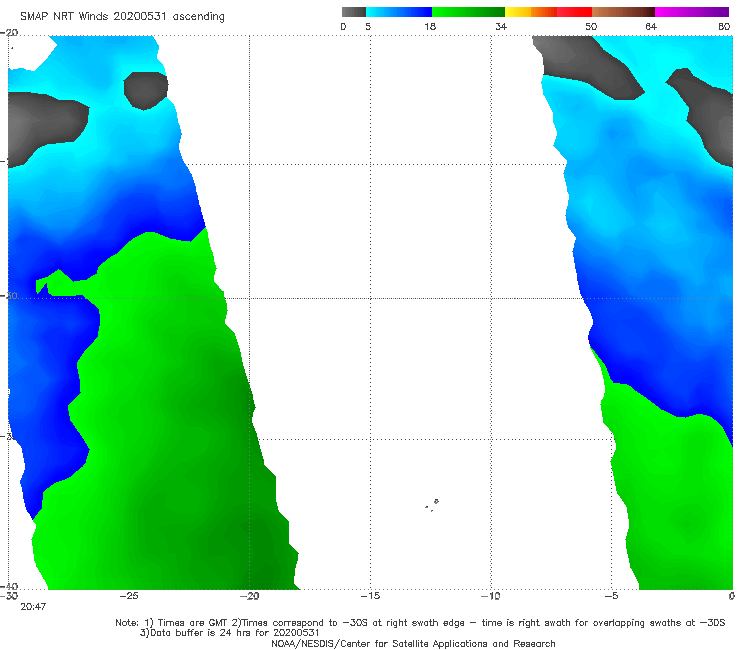Click the 'SMAP NRT Winds 20200531 ascending' title

[122, 17]
